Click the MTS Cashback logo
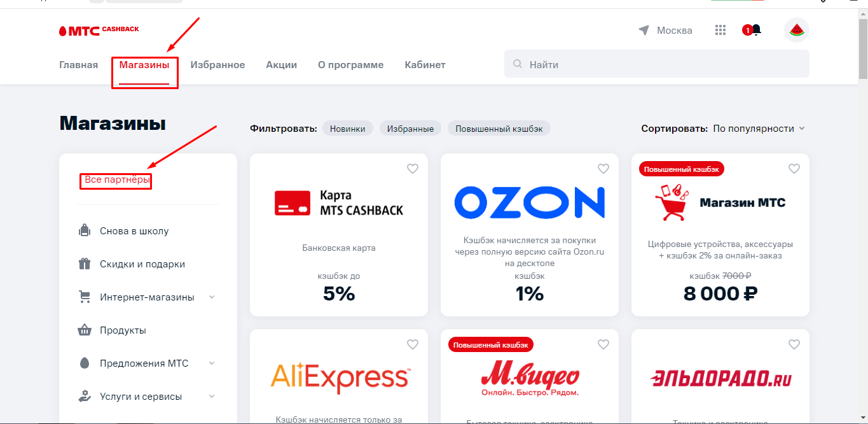Screen dimensions: 868x424 99,30
